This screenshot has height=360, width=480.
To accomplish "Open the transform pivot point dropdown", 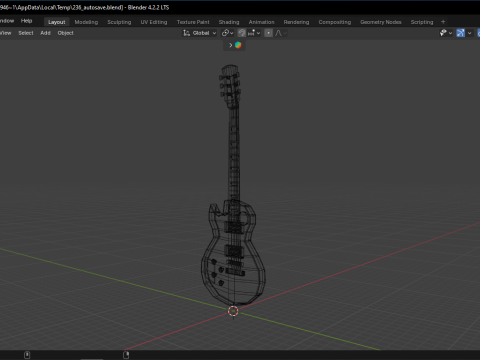I will coord(228,33).
